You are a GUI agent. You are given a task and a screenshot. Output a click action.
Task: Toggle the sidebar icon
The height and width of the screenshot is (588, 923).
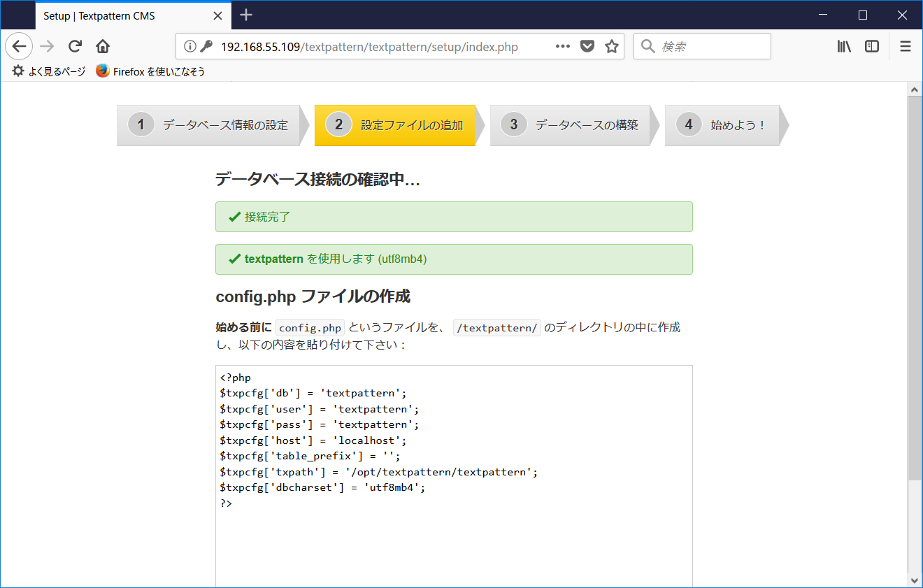871,46
